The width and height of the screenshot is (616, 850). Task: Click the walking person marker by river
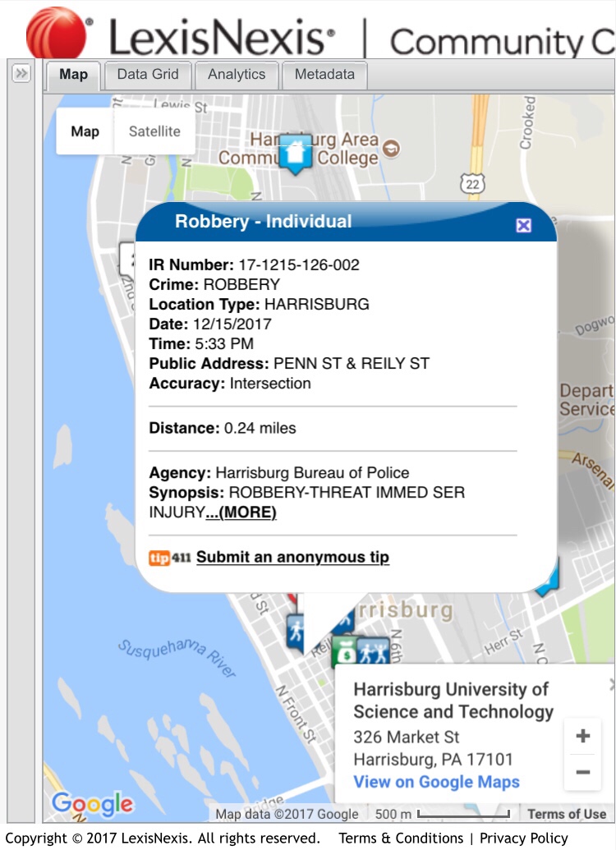[x=294, y=632]
